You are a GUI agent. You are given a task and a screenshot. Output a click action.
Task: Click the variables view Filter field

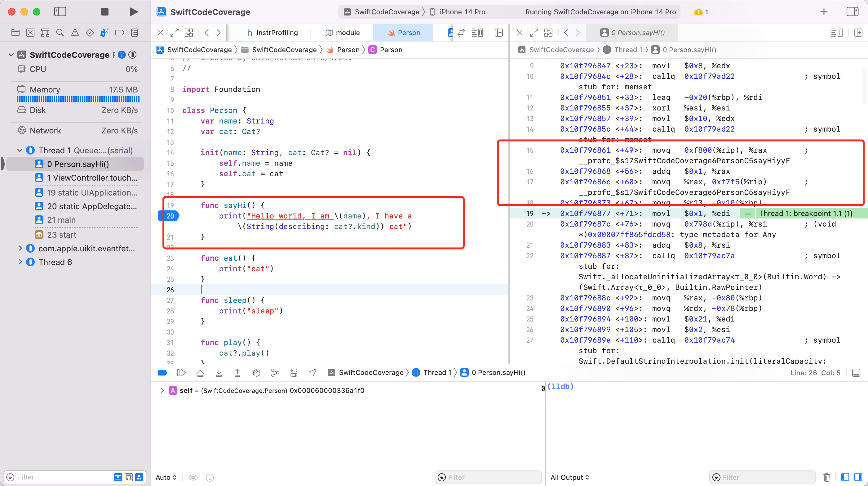pos(488,477)
